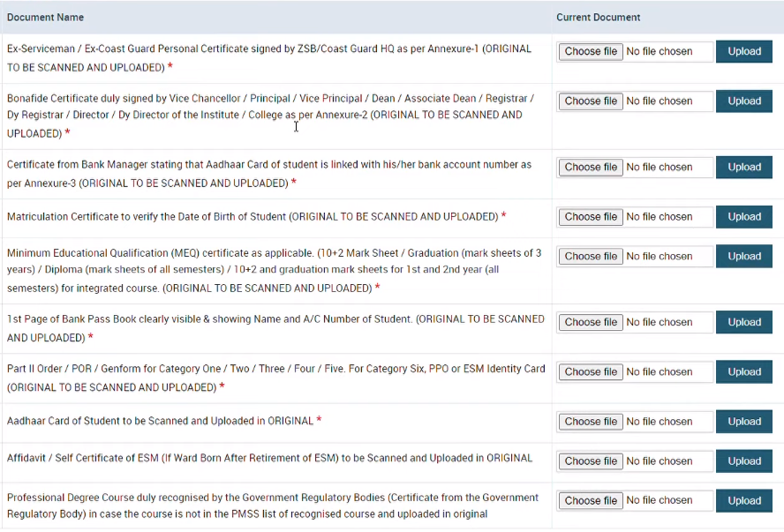
Task: Upload the Aadhaar Card document
Action: point(743,421)
